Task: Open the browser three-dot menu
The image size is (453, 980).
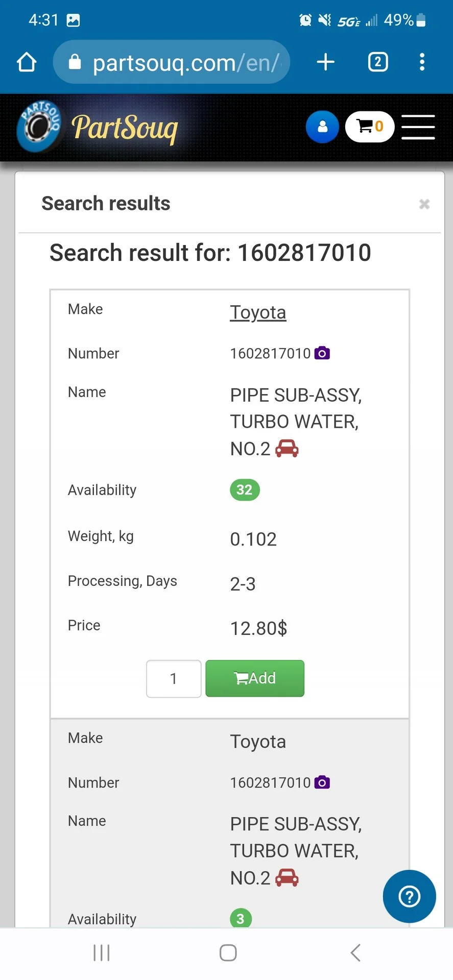Action: 422,62
